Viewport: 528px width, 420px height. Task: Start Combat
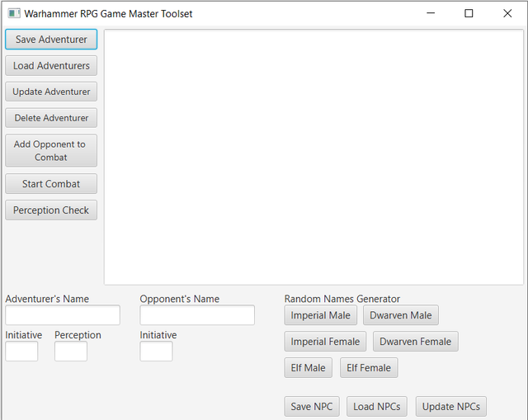51,184
